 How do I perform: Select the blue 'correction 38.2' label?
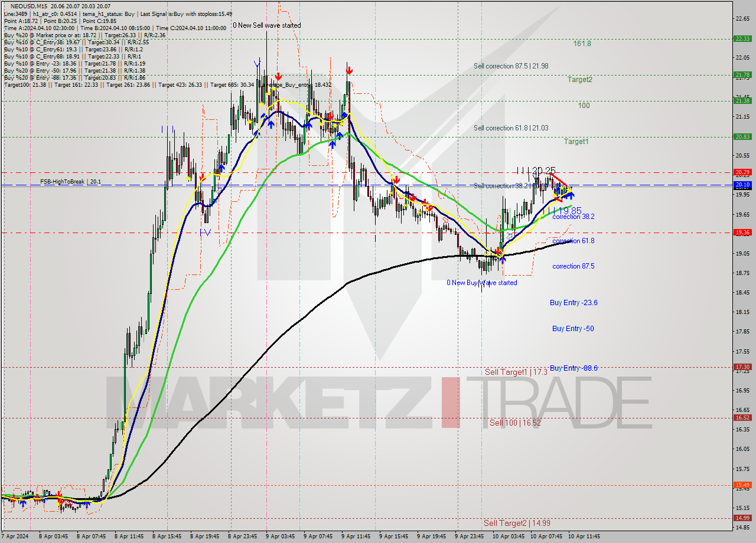pyautogui.click(x=573, y=217)
